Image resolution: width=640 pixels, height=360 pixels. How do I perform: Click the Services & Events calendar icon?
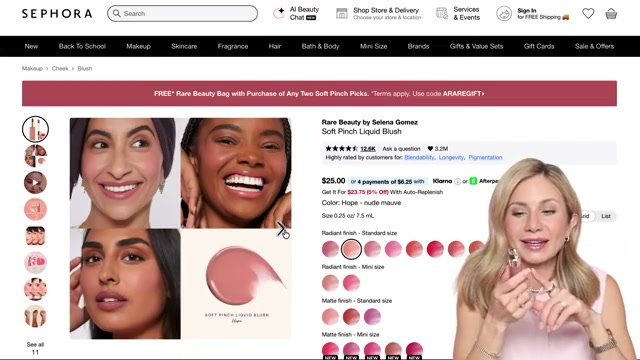point(442,13)
